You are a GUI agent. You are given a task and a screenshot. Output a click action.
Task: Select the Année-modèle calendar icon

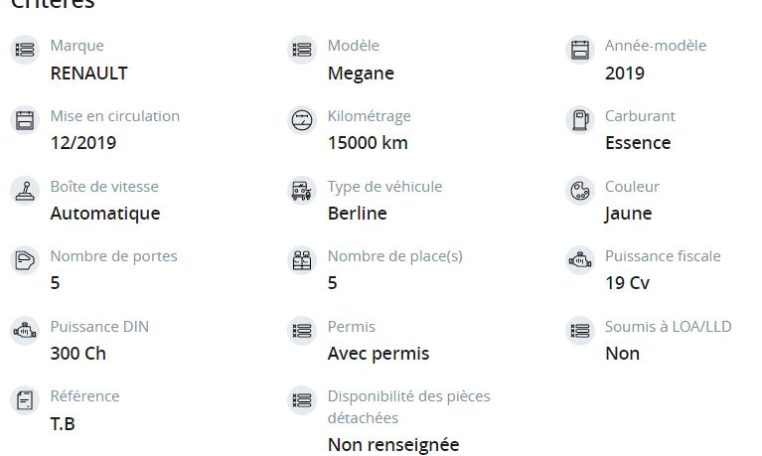coord(580,50)
